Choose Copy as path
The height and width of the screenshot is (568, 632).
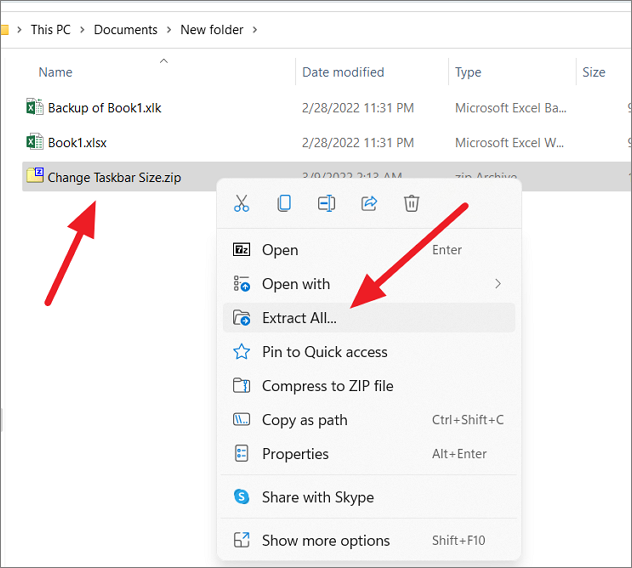[x=369, y=420]
